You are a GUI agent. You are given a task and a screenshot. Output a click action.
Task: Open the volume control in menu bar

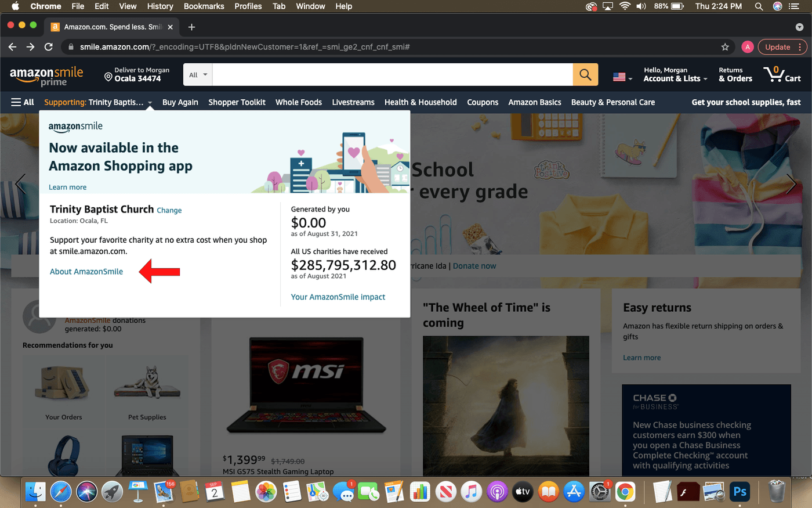[x=641, y=6]
